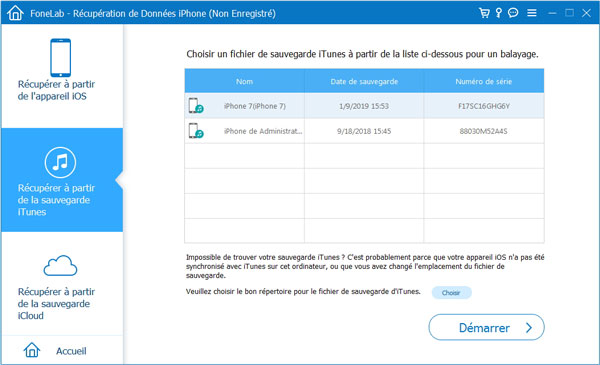This screenshot has width=600, height=365.
Task: Open the feedback chat bubble icon
Action: (513, 13)
